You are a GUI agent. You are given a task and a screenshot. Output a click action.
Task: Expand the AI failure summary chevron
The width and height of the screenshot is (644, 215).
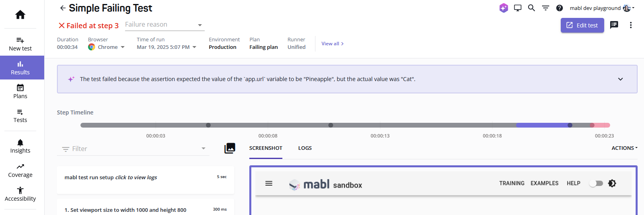621,79
